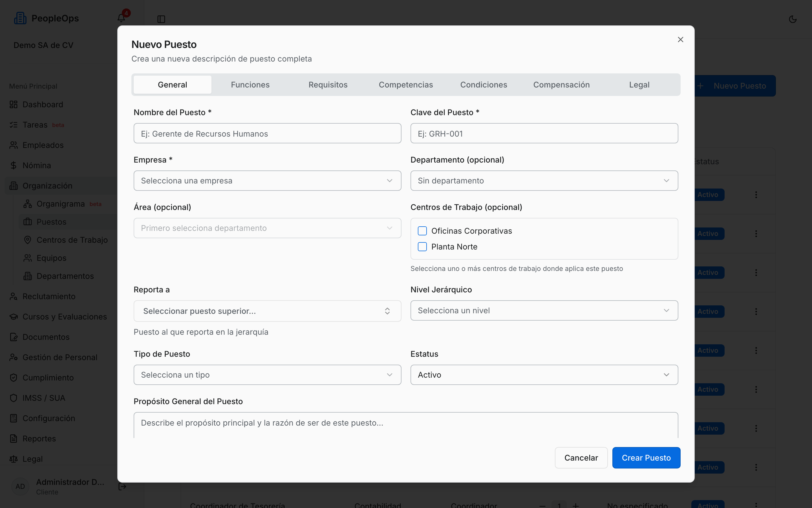Viewport: 812px width, 508px height.
Task: Open Gestión de Personal in the sidebar
Action: pyautogui.click(x=60, y=357)
